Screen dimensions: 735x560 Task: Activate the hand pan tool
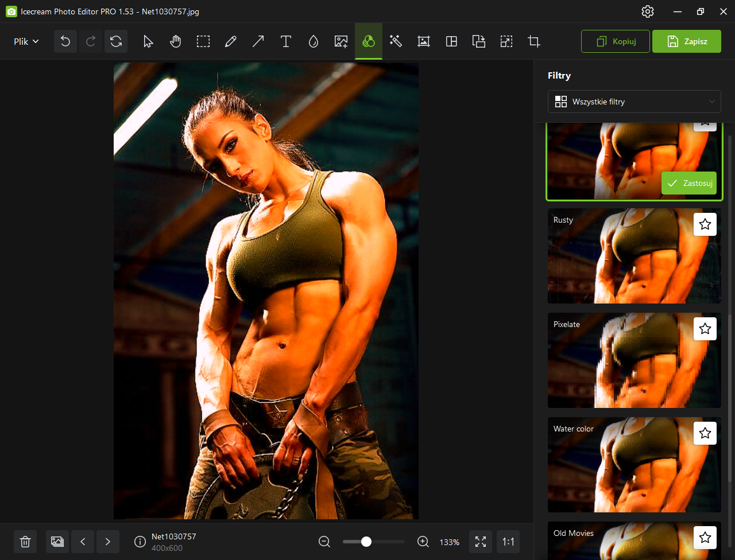pyautogui.click(x=176, y=41)
